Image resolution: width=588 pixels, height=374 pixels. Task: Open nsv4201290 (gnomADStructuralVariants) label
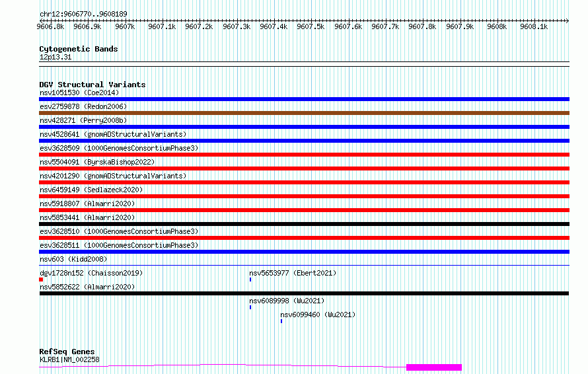(113, 176)
